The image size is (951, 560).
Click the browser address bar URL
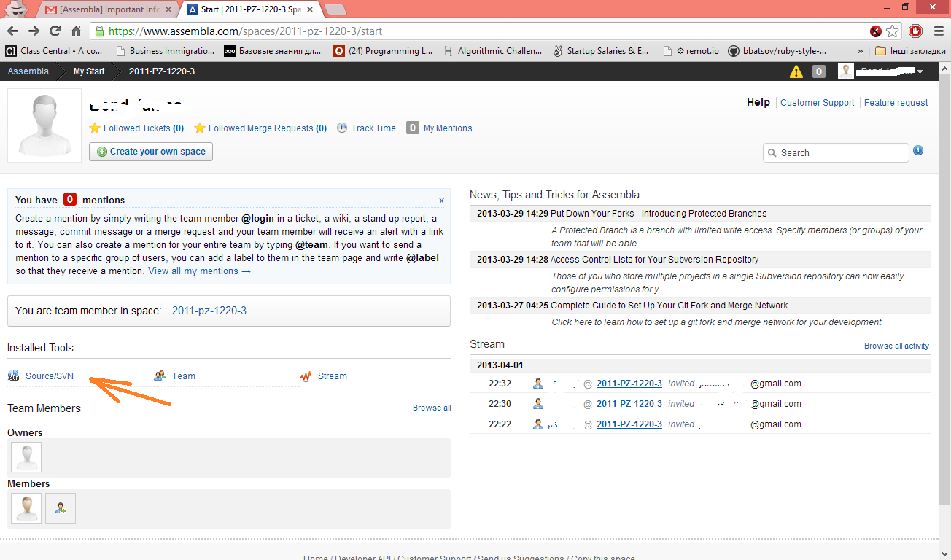tap(245, 31)
